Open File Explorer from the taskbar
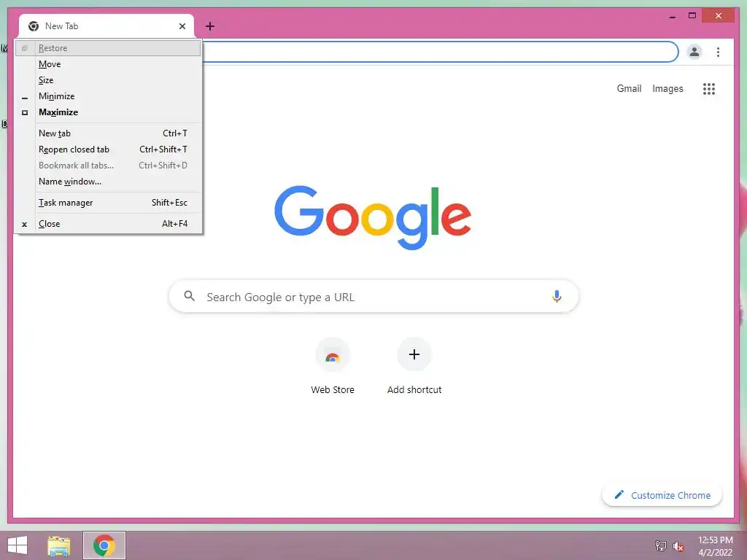Screen dimensions: 747x560 tap(58, 545)
